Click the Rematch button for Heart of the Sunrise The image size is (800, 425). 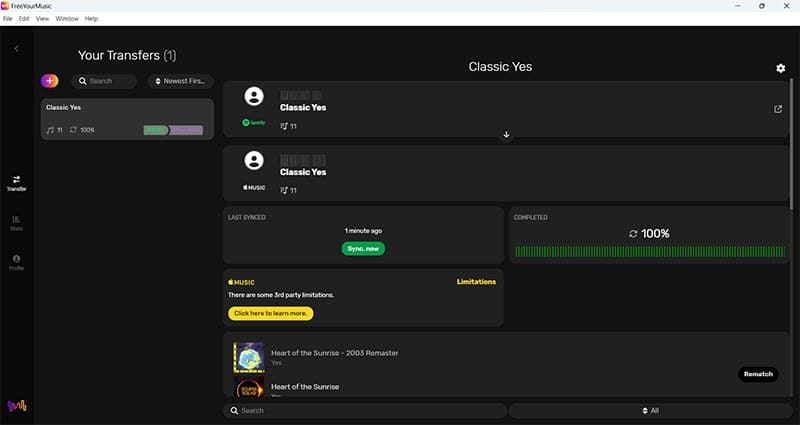point(758,374)
